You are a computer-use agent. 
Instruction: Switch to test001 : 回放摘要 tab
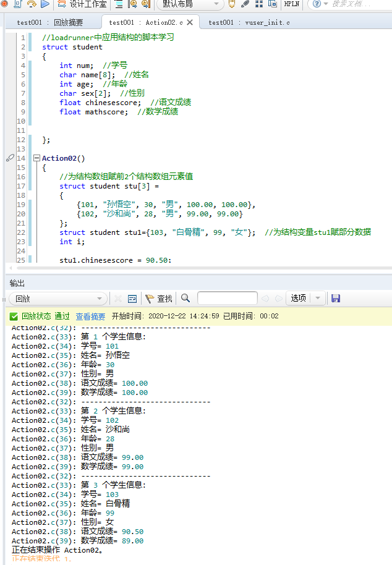coord(49,22)
